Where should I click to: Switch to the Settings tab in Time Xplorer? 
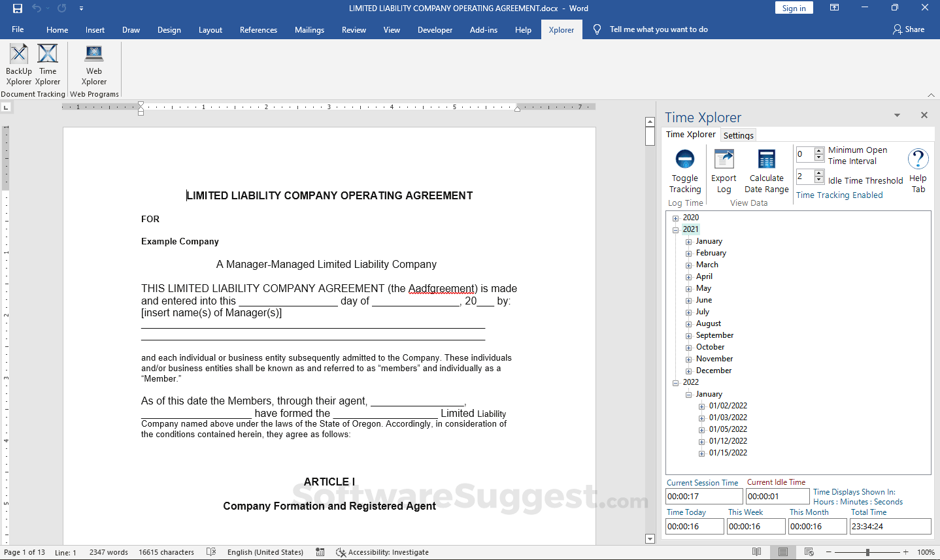click(x=738, y=135)
